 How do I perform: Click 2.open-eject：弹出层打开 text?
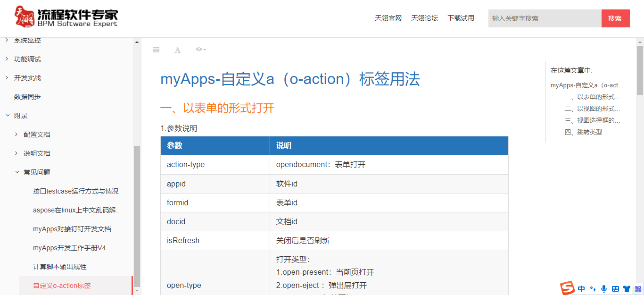pyautogui.click(x=322, y=286)
